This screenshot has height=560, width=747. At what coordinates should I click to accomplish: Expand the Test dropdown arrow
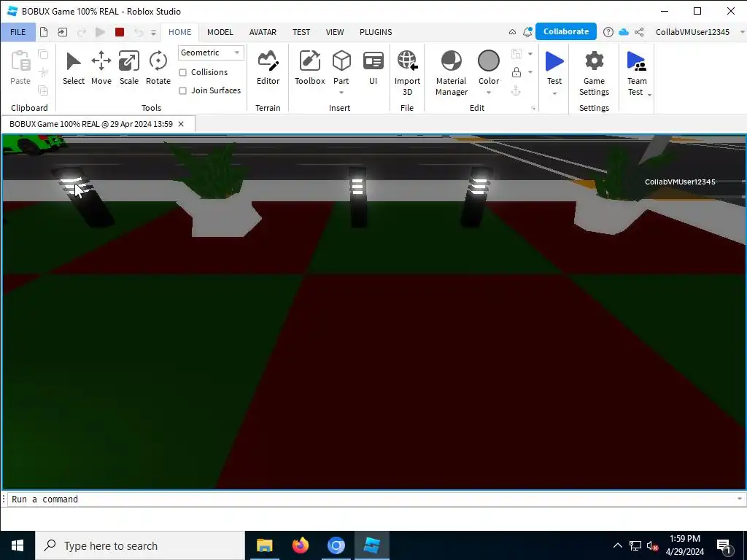(554, 93)
